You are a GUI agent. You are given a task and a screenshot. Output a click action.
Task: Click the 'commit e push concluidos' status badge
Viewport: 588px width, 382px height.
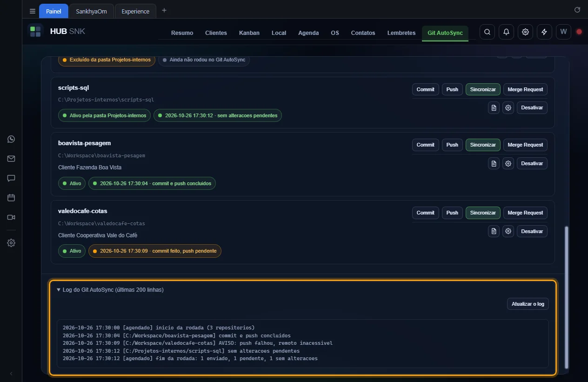click(x=152, y=183)
